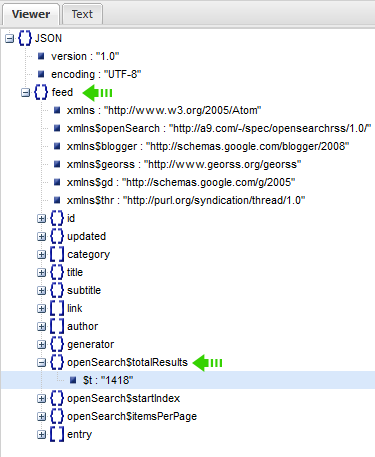Select the category label
This screenshot has width=375, height=457.
88,255
